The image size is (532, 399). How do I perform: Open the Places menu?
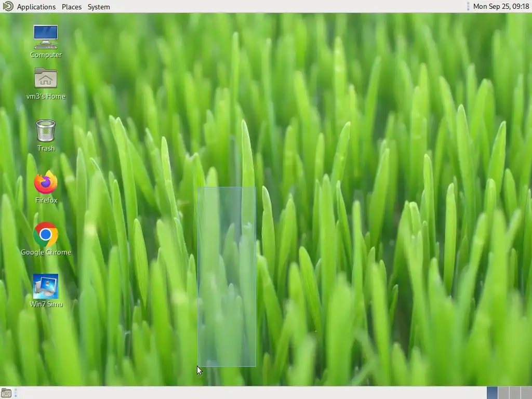(x=72, y=7)
